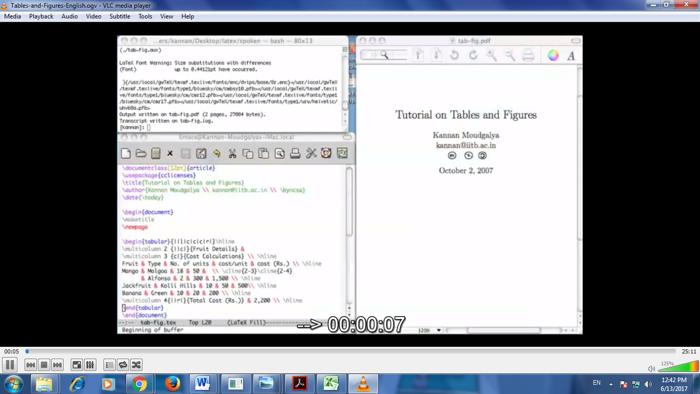Expand the Audio menu
Viewport: 700px width, 394px height.
pos(69,17)
